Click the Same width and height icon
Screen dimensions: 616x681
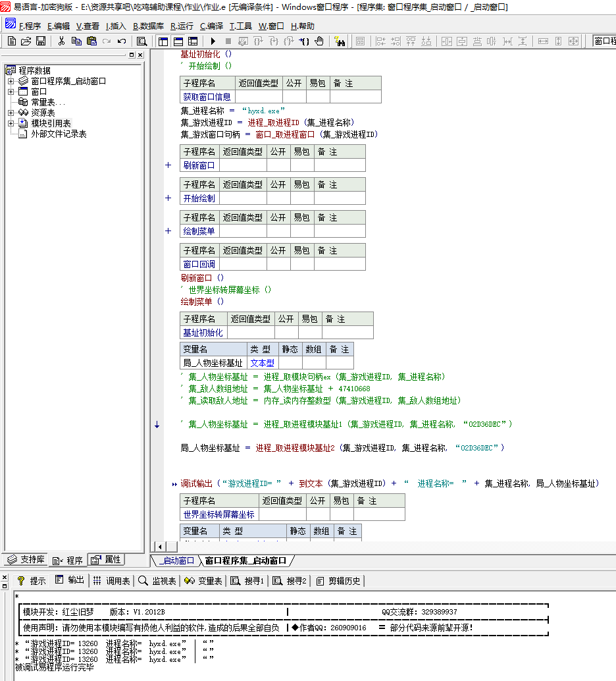point(573,41)
